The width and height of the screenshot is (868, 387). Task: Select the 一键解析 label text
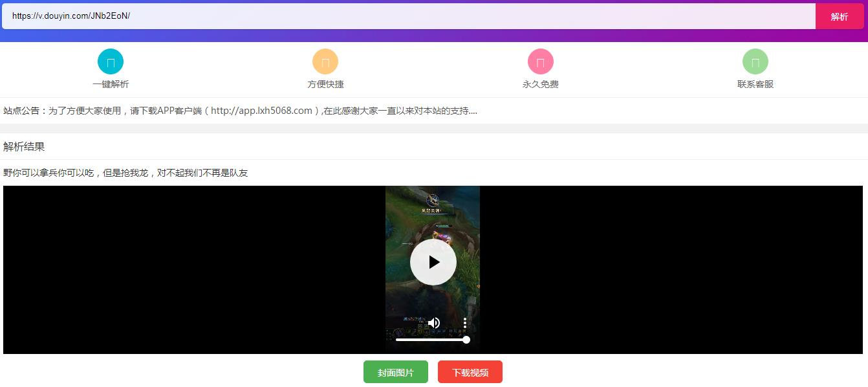click(111, 84)
